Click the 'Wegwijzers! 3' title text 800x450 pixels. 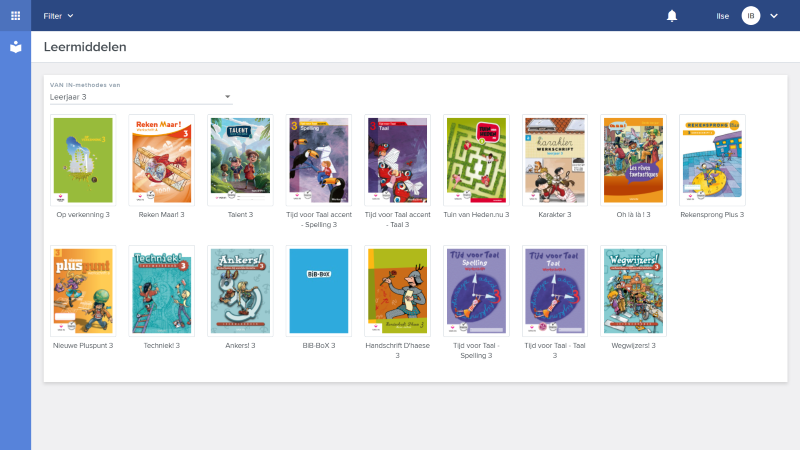coord(633,345)
